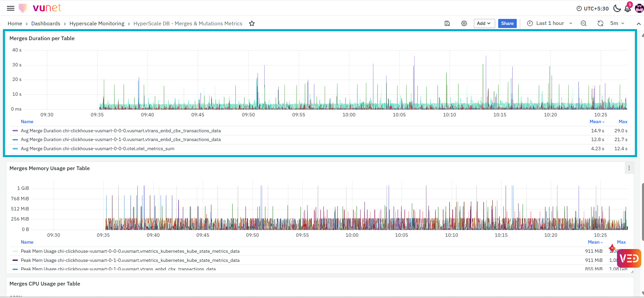
Task: Collapse the top toolbar chevron
Action: 639,24
